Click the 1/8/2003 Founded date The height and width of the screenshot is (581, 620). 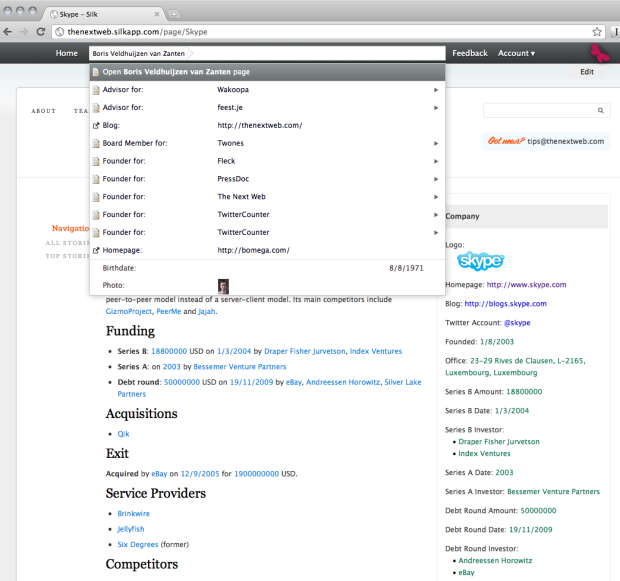point(497,342)
